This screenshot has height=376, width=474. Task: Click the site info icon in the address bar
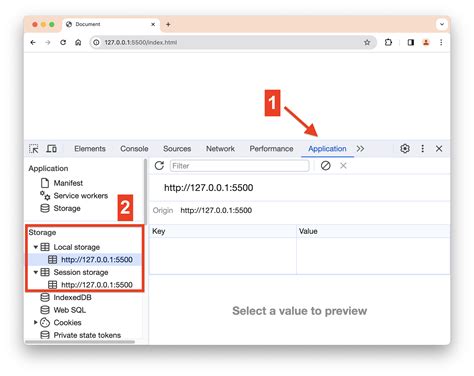coord(96,42)
